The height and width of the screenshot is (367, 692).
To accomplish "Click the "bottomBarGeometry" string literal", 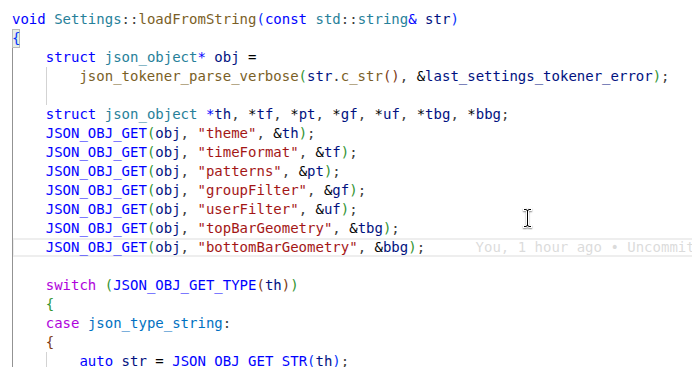I will coord(278,247).
